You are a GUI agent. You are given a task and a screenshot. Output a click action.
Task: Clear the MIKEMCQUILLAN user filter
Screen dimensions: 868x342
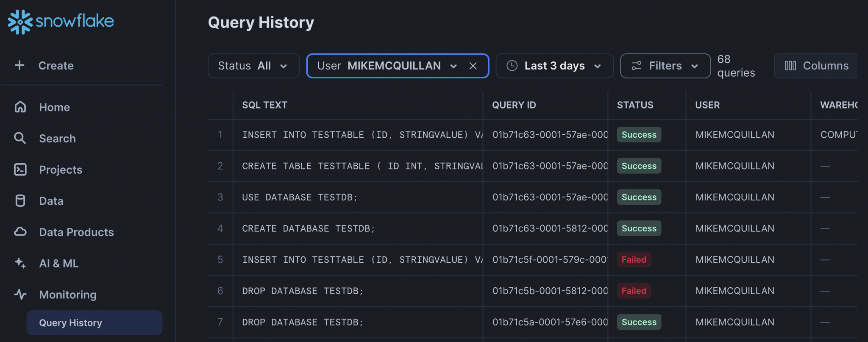point(473,66)
